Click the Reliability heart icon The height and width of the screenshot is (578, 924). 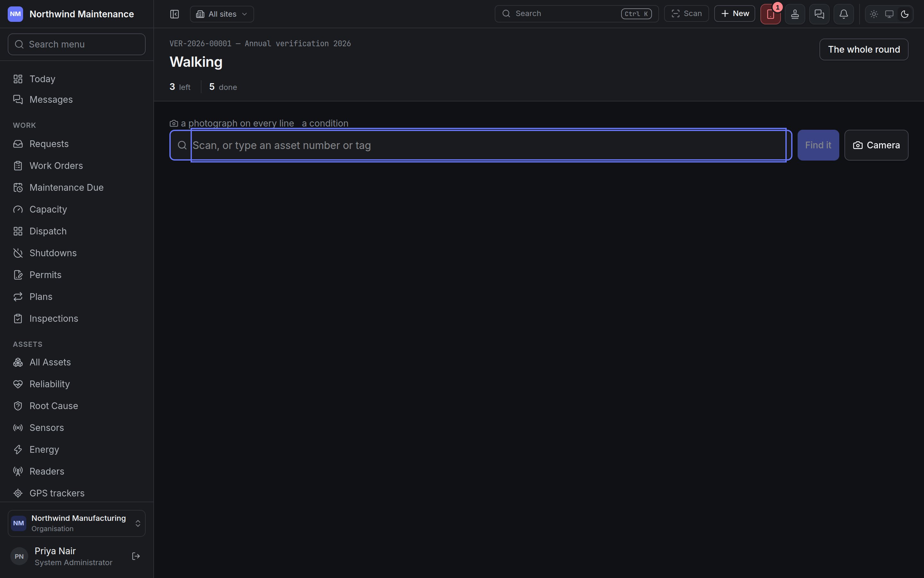pyautogui.click(x=18, y=384)
